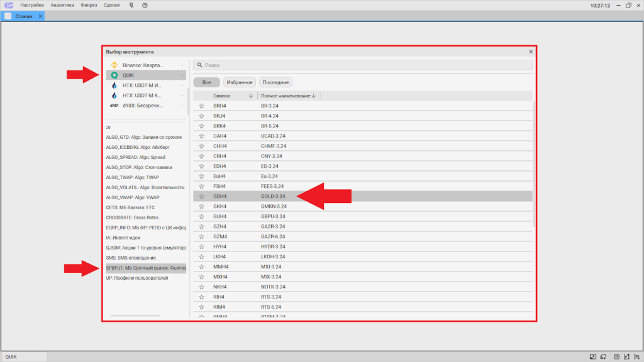644x362 pixels.
Task: Toggle the pin icon next to Сделки
Action: 131,5
